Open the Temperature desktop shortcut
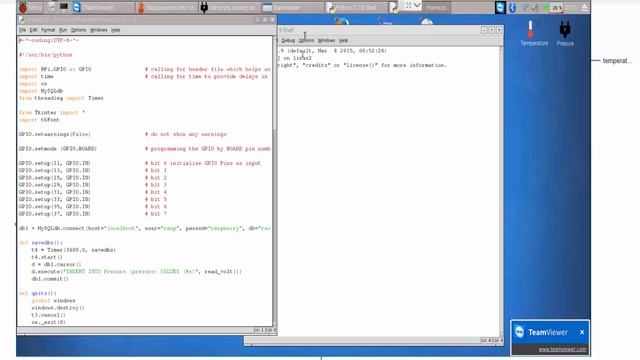This screenshot has height=360, width=640. [x=533, y=33]
